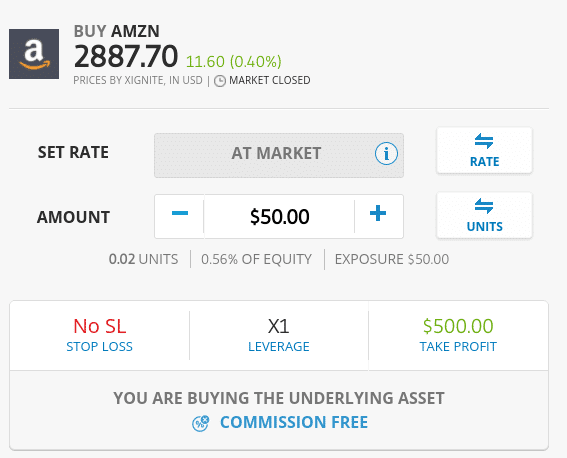The height and width of the screenshot is (458, 567).
Task: Select the $500.00 take profit value
Action: (458, 326)
